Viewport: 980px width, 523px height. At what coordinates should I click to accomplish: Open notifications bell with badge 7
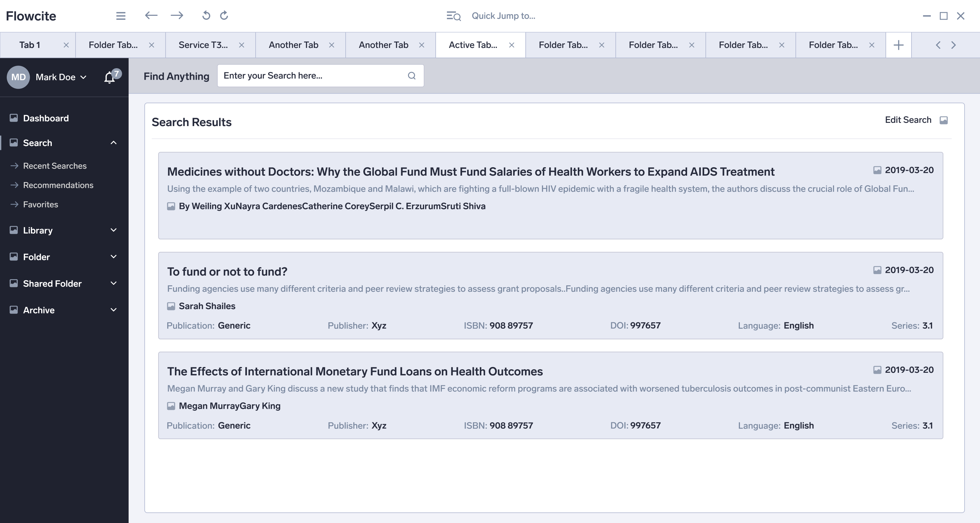[110, 77]
